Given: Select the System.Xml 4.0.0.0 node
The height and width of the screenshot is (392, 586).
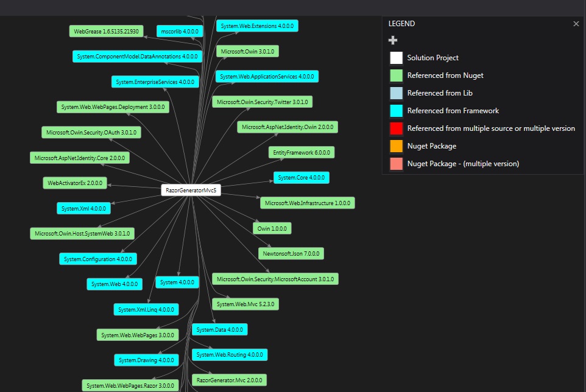Looking at the screenshot, I should pos(83,208).
